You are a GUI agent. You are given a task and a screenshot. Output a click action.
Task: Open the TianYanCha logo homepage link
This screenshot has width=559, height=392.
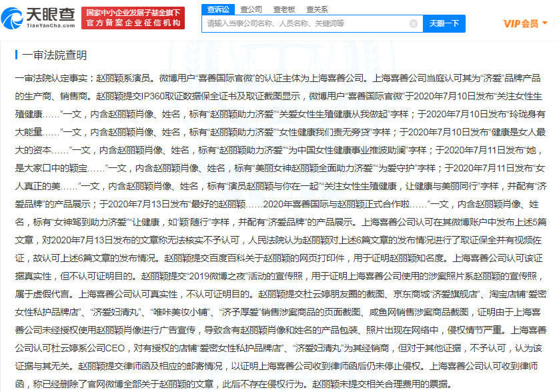click(38, 18)
